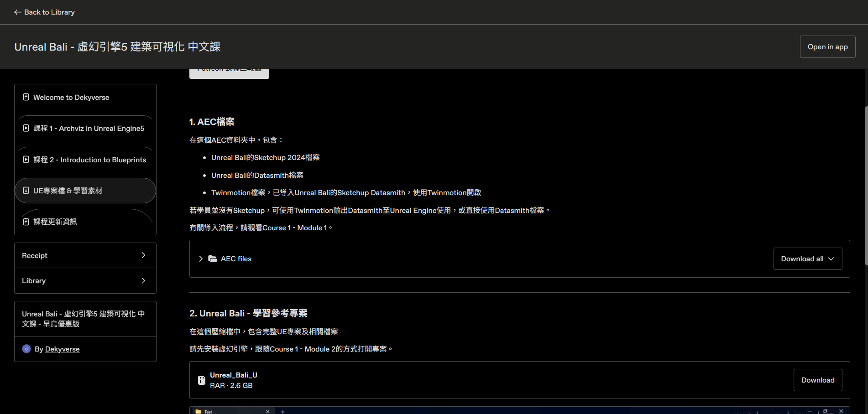Click the bullet Unreal Bali的Datasmith檔案
This screenshot has height=414, width=868.
(x=257, y=176)
